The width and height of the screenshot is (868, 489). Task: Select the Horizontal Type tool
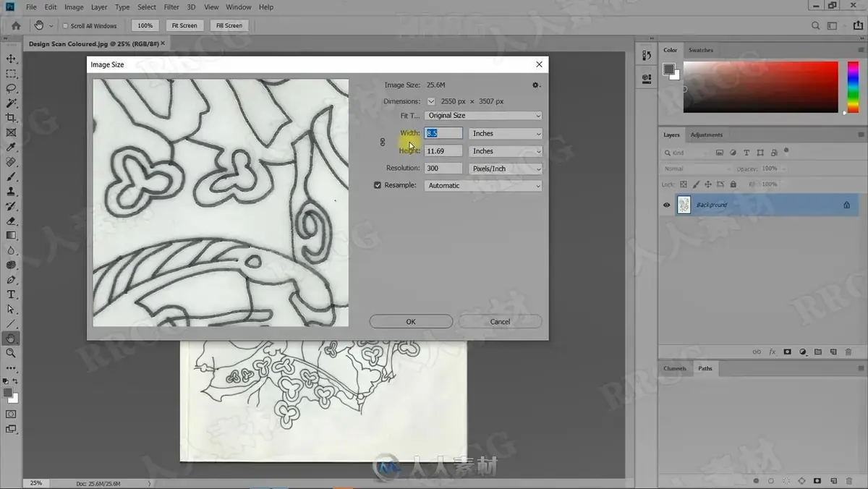(11, 294)
